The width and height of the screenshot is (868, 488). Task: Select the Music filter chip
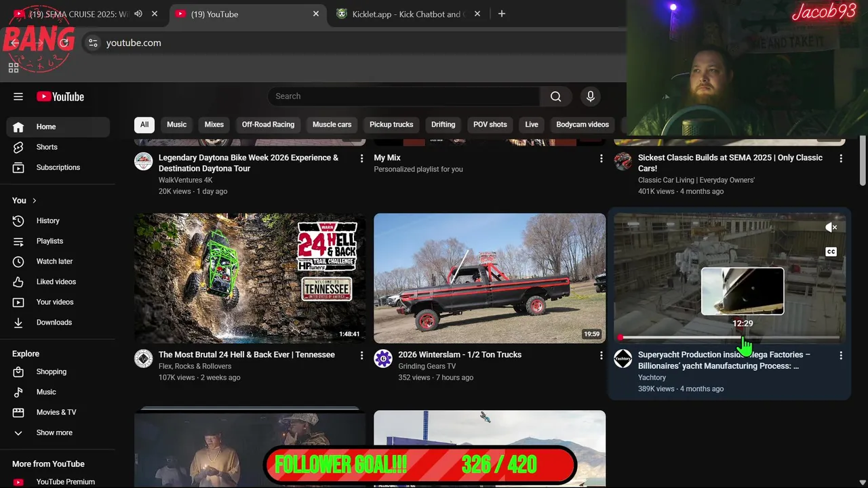176,125
